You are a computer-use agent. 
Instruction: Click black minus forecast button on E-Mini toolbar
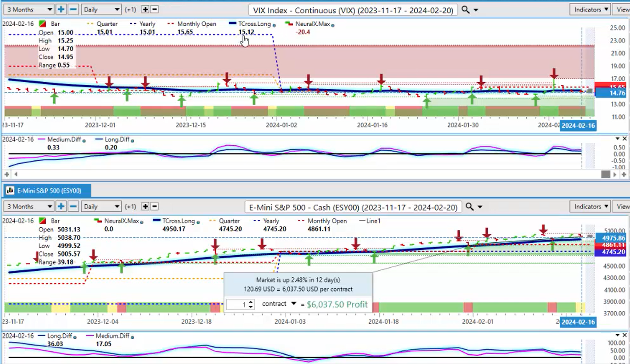coord(154,206)
